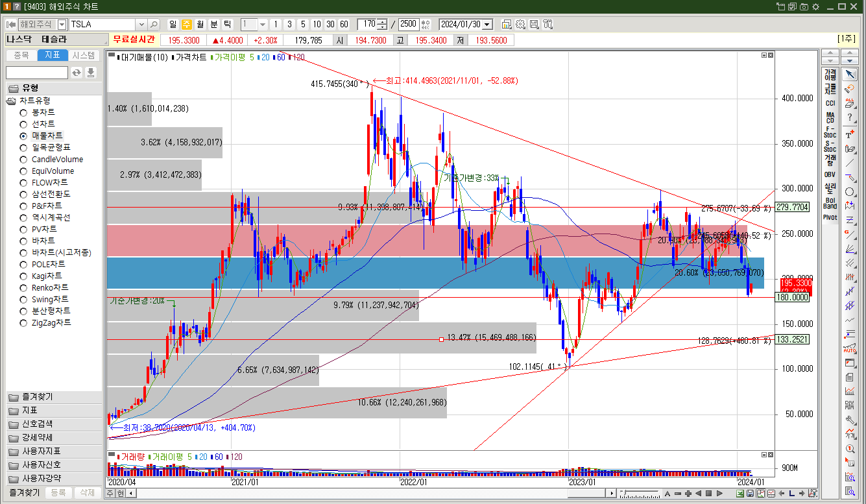Click the indicator search input field
This screenshot has height=504, width=866.
pyautogui.click(x=37, y=72)
